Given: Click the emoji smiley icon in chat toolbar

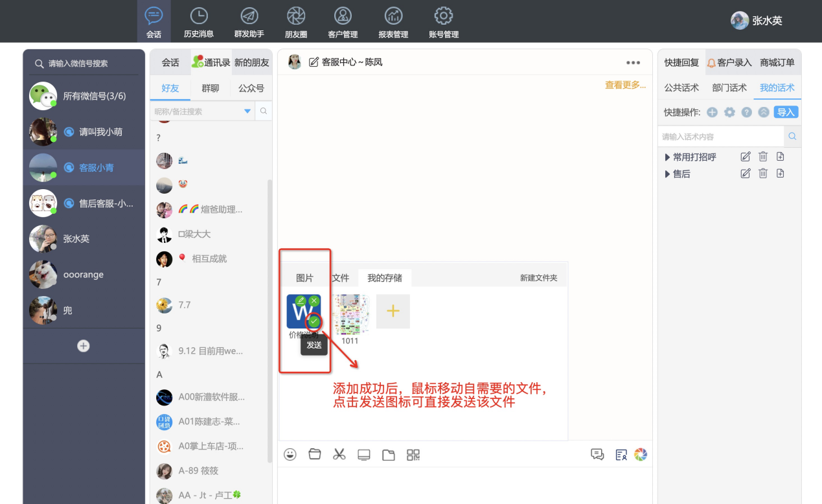Looking at the screenshot, I should (290, 454).
